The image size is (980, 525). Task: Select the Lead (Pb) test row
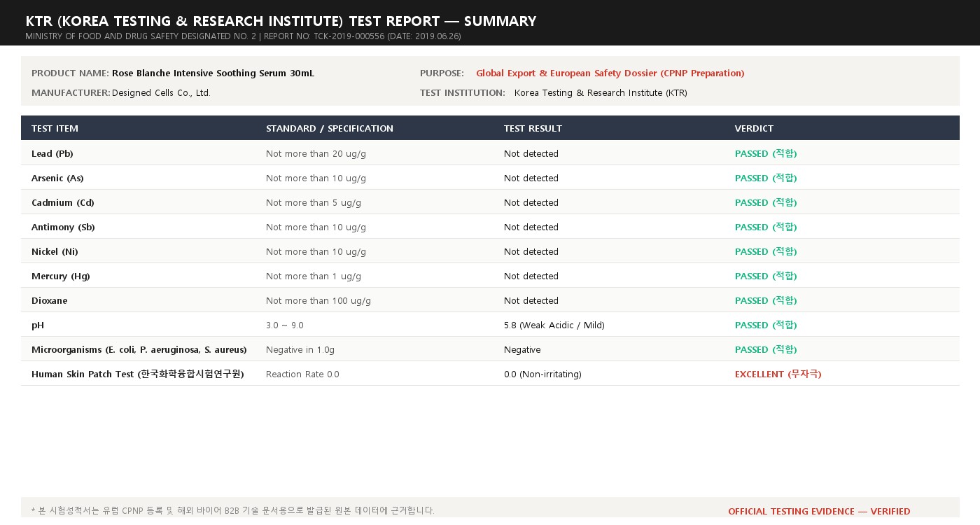pyautogui.click(x=490, y=153)
